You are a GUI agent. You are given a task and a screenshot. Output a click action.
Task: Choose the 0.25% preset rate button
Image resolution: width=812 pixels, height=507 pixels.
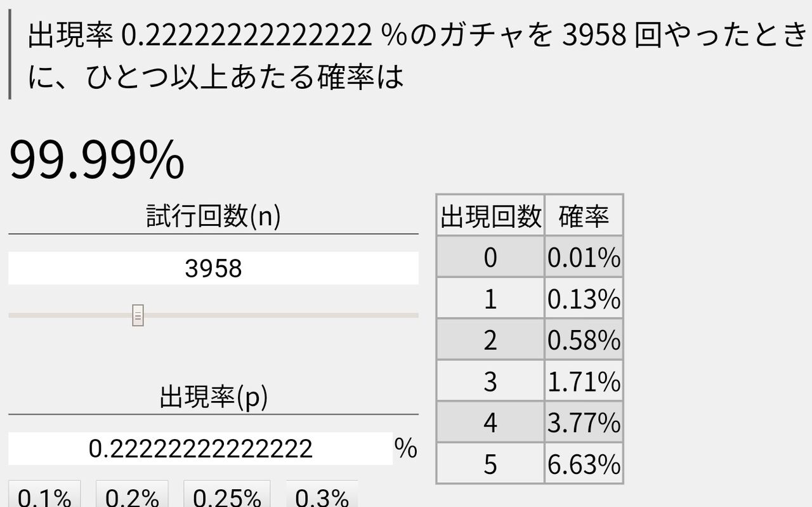227,496
